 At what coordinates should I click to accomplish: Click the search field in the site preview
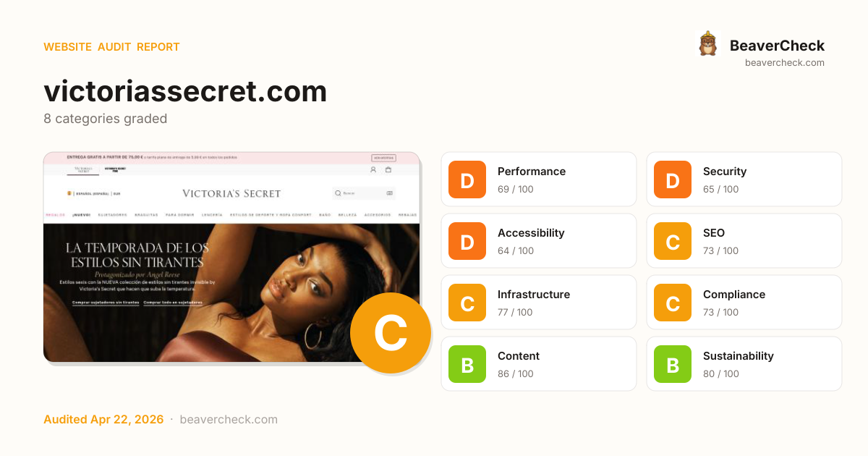click(364, 193)
